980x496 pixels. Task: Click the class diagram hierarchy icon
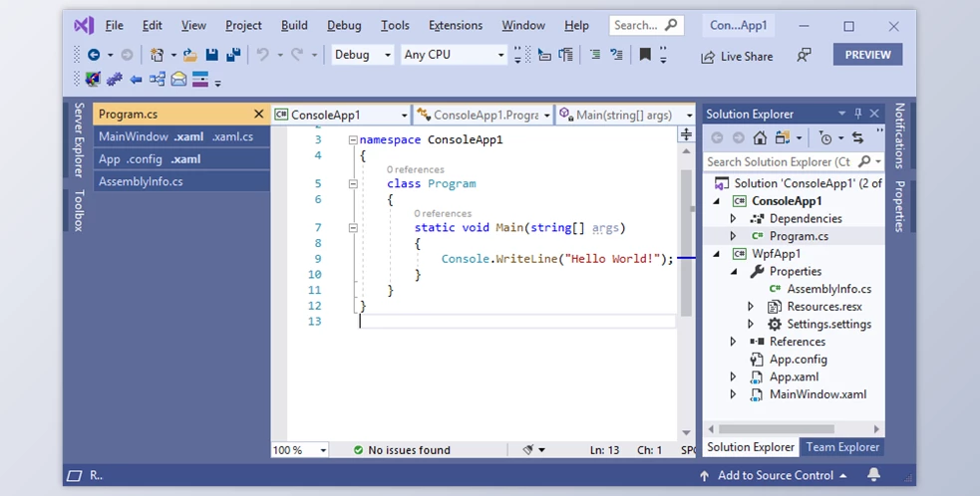[x=158, y=80]
